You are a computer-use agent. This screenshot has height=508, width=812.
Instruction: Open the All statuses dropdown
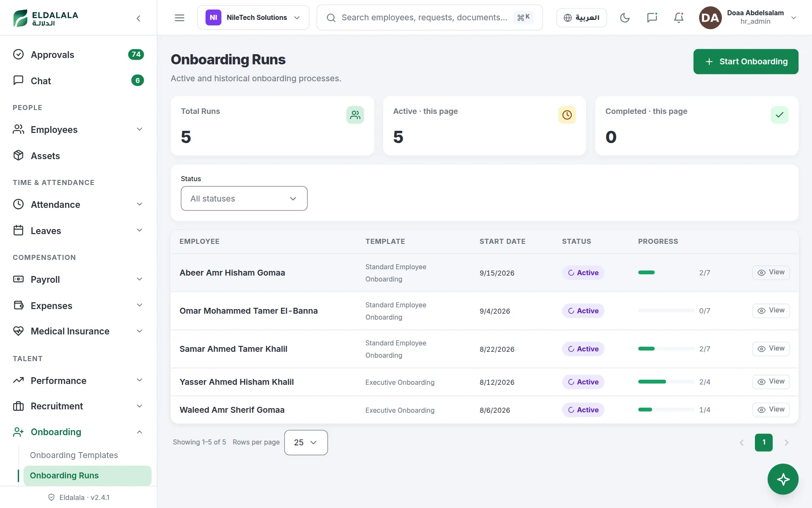(244, 199)
